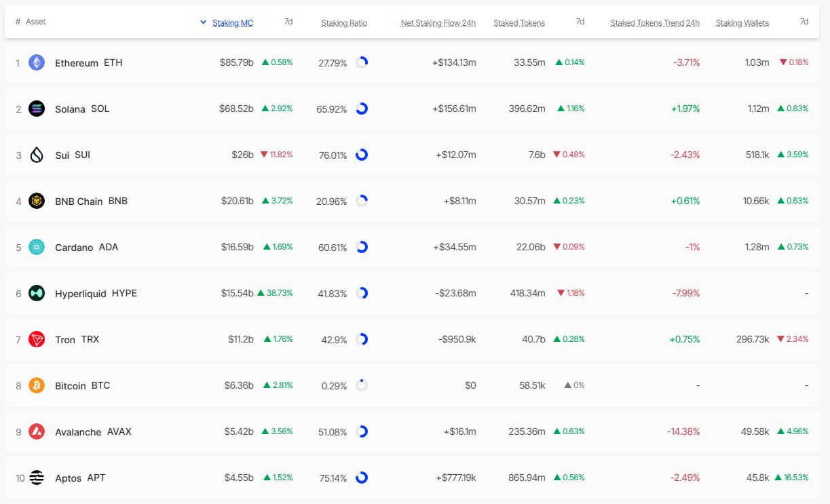
Task: Click Solana's +1.97% staked tokens trend
Action: coord(685,109)
